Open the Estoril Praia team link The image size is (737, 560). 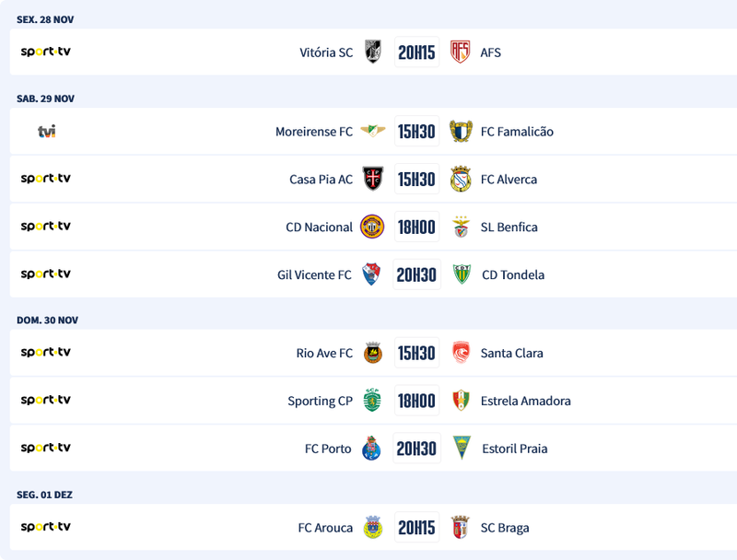coord(514,449)
